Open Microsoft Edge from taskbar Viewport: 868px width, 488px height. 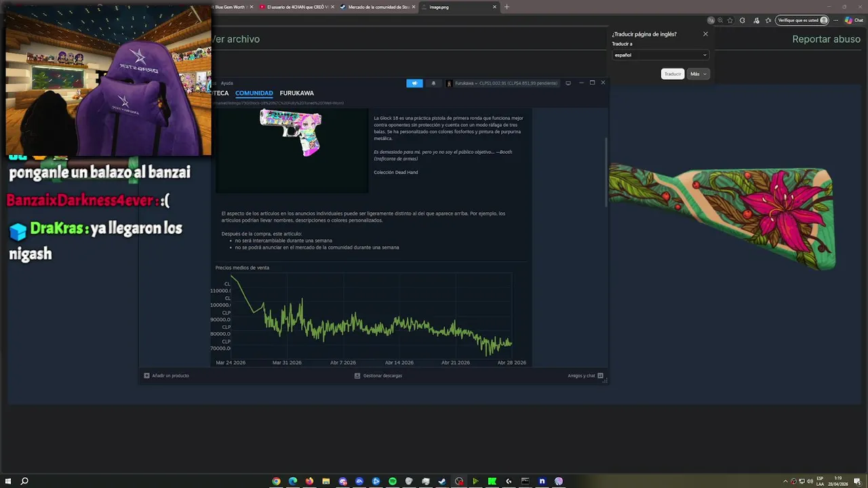[x=293, y=481]
